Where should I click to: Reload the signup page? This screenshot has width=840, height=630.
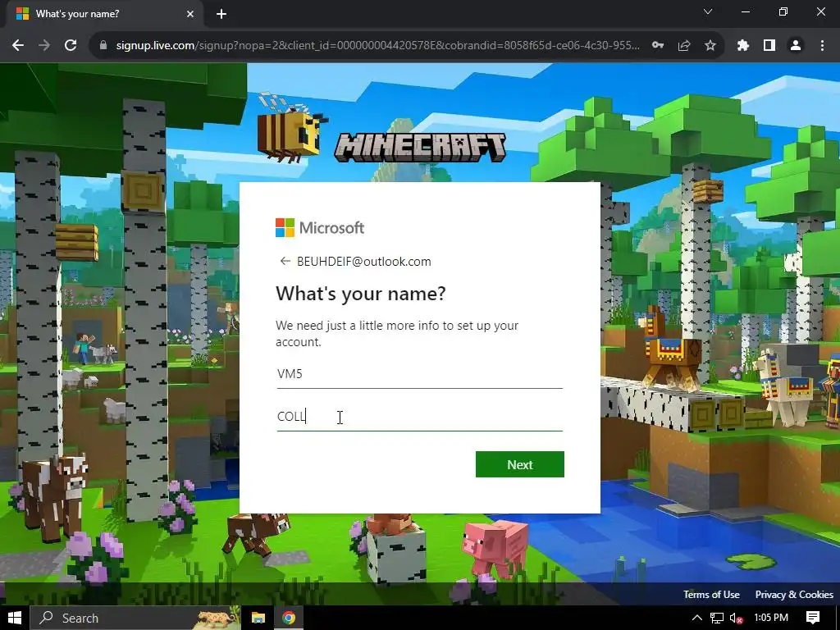(71, 46)
